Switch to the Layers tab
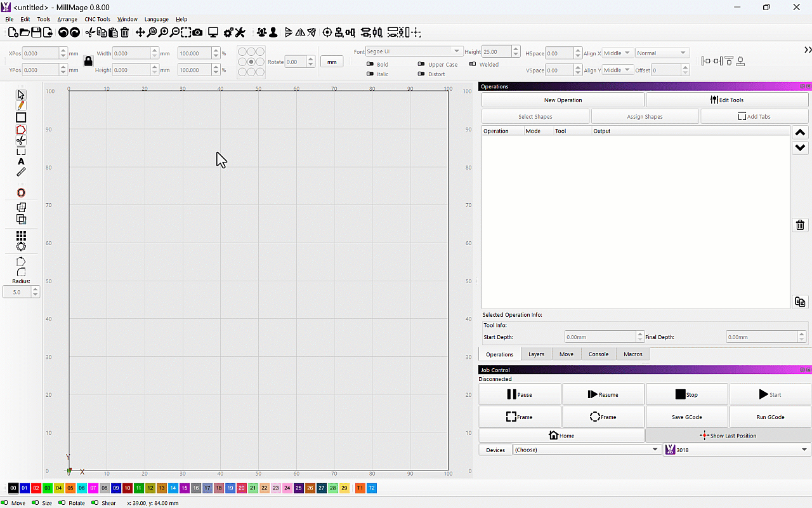Viewport: 812px width, 508px height. (x=536, y=354)
